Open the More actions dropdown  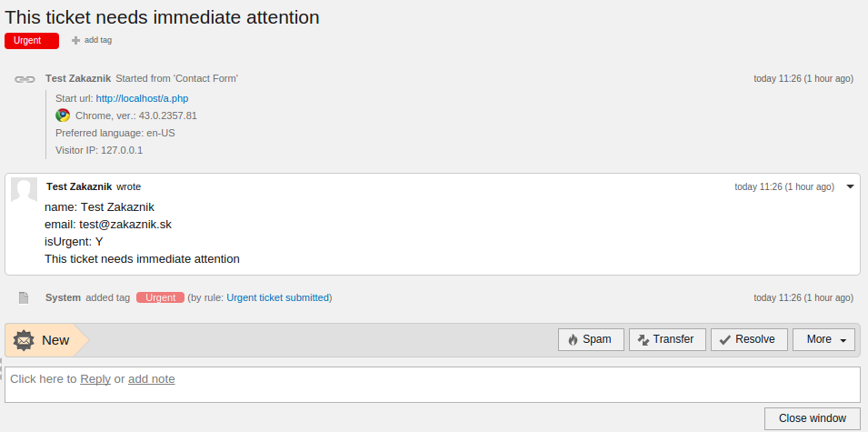click(824, 340)
